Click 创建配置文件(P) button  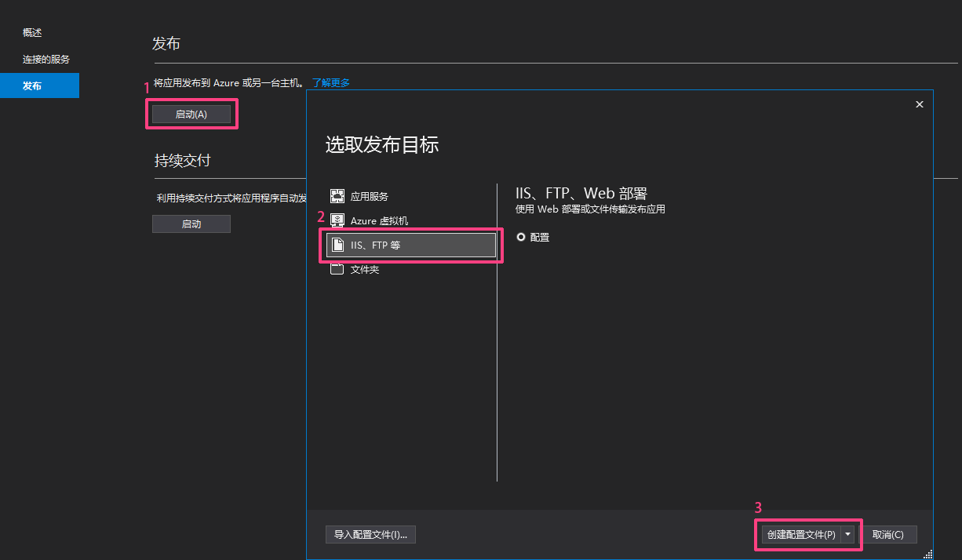tap(801, 535)
